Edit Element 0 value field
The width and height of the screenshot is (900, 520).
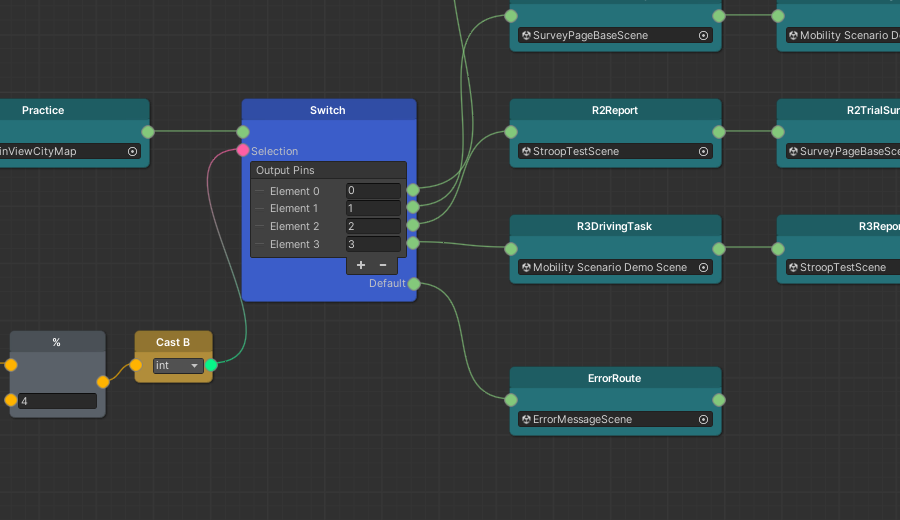click(373, 191)
